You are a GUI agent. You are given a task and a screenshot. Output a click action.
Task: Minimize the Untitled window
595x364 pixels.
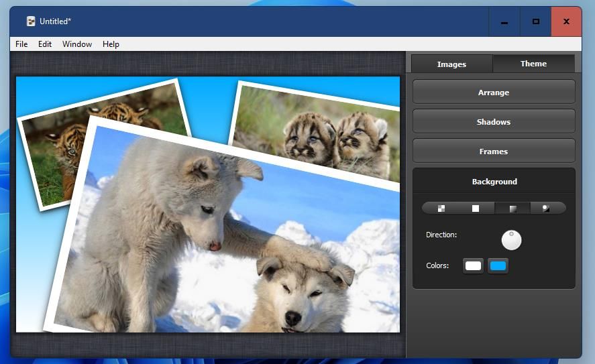click(x=504, y=21)
